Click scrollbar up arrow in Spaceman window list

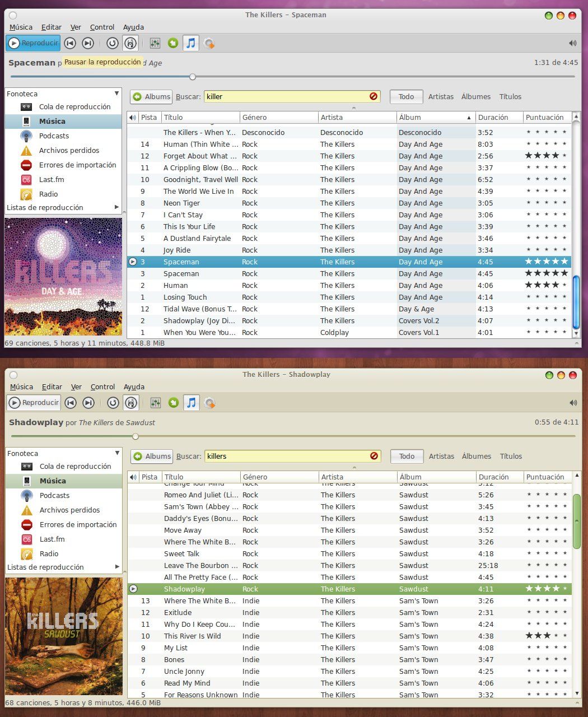[576, 116]
